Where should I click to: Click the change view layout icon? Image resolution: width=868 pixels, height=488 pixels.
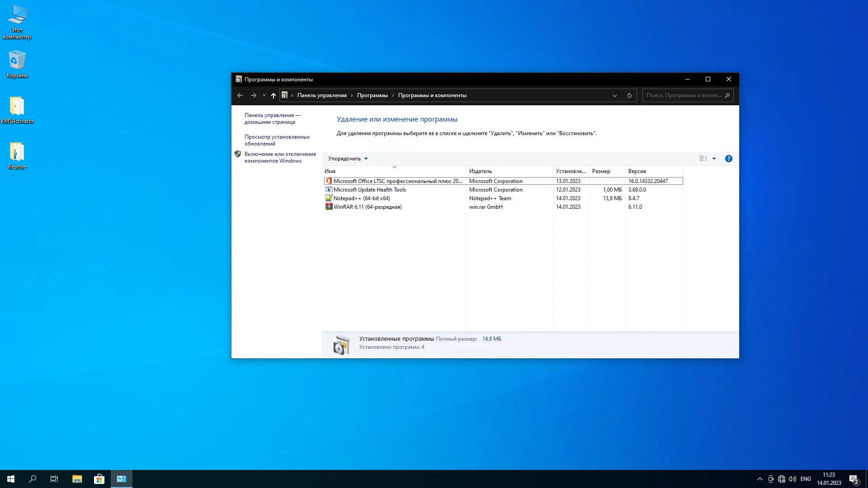tap(703, 159)
